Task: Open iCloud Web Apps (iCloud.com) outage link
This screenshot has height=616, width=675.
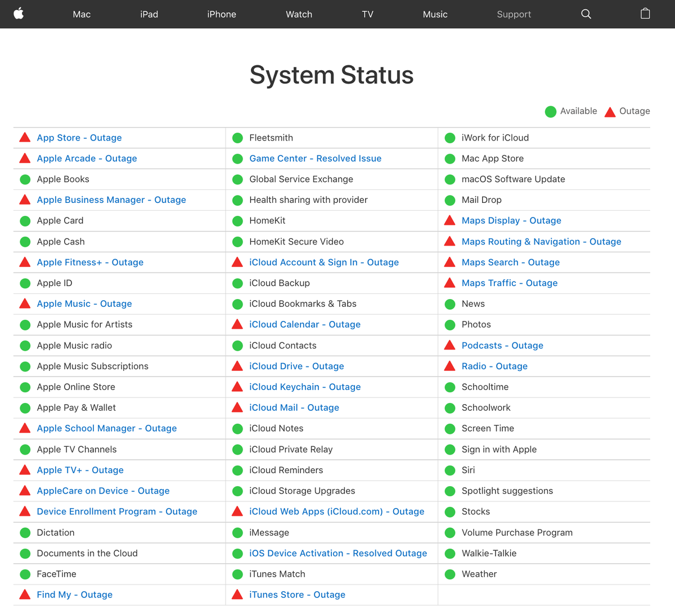Action: [337, 511]
